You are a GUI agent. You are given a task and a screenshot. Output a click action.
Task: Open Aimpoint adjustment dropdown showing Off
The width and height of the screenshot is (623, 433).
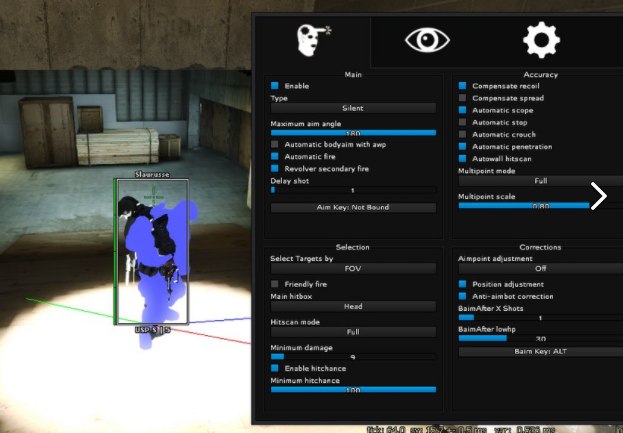coord(541,269)
